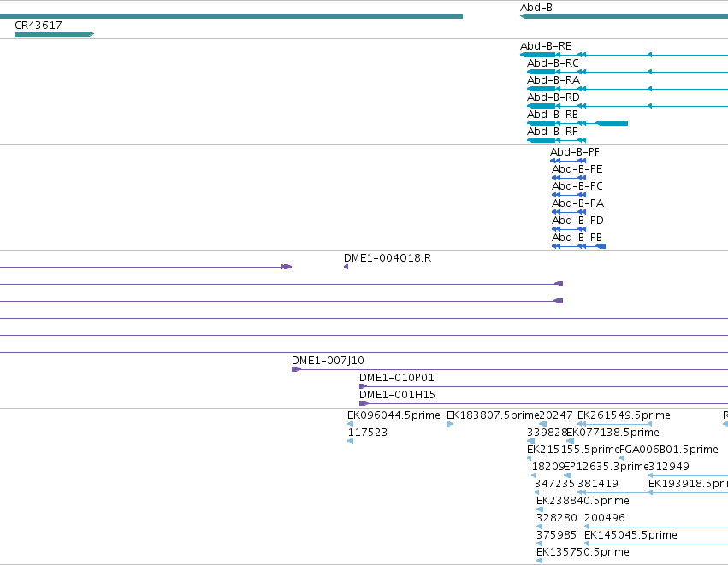Select the 375985 EST label
The height and width of the screenshot is (565, 728).
[x=556, y=536]
